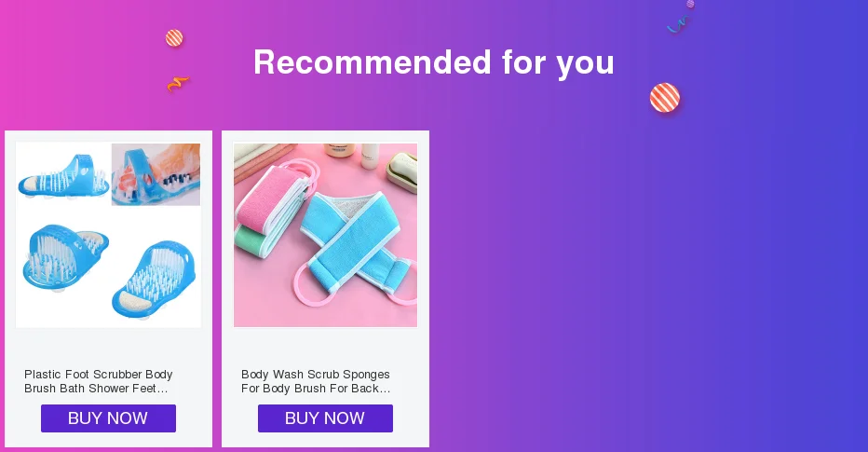Click BUY NOW for Plastic Foot Scrubber

108,418
